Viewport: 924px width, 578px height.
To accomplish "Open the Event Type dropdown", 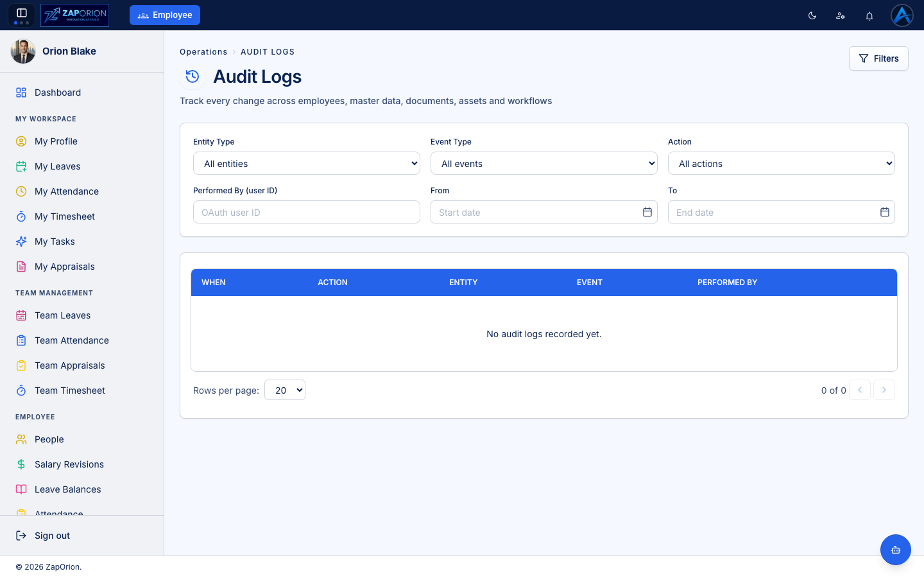I will pyautogui.click(x=544, y=163).
